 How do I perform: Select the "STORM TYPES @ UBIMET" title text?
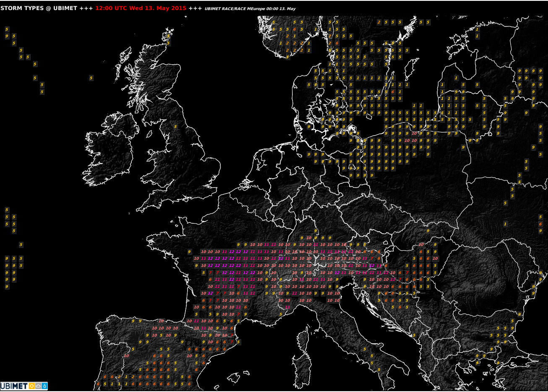[x=39, y=8]
